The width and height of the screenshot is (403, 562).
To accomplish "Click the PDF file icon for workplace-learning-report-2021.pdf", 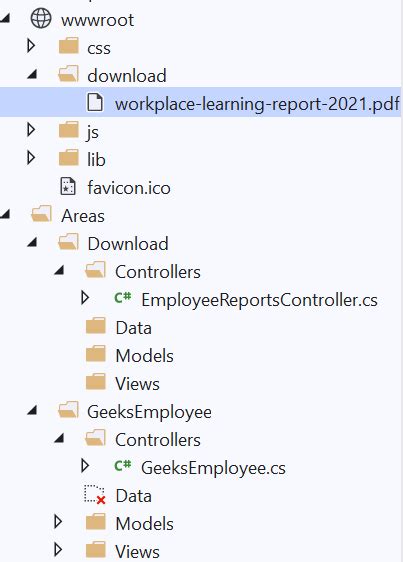I will pos(95,102).
